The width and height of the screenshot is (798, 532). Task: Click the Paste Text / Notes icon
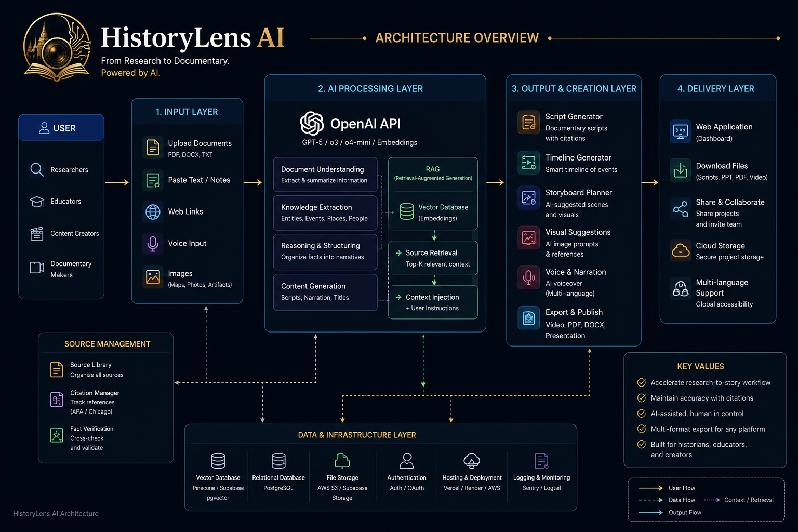(153, 180)
